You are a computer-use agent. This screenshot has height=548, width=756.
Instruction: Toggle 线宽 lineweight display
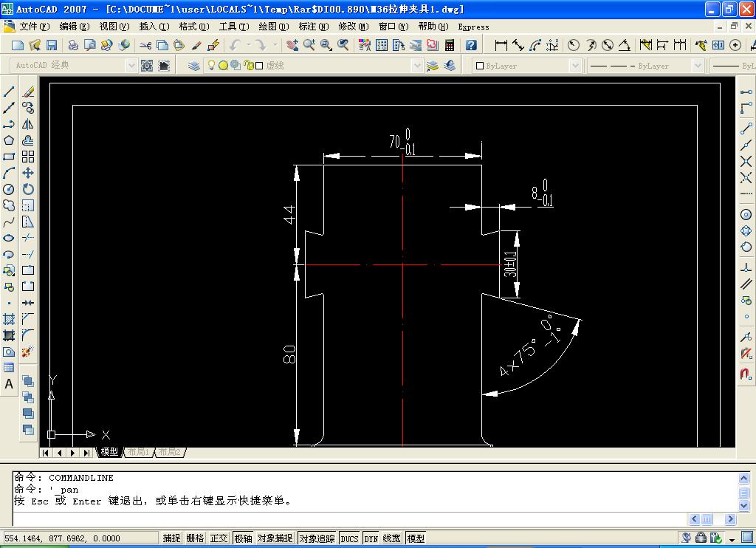(392, 538)
